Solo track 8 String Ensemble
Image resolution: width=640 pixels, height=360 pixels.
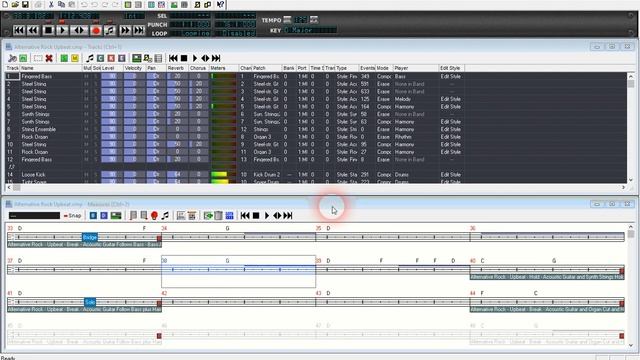[96, 129]
